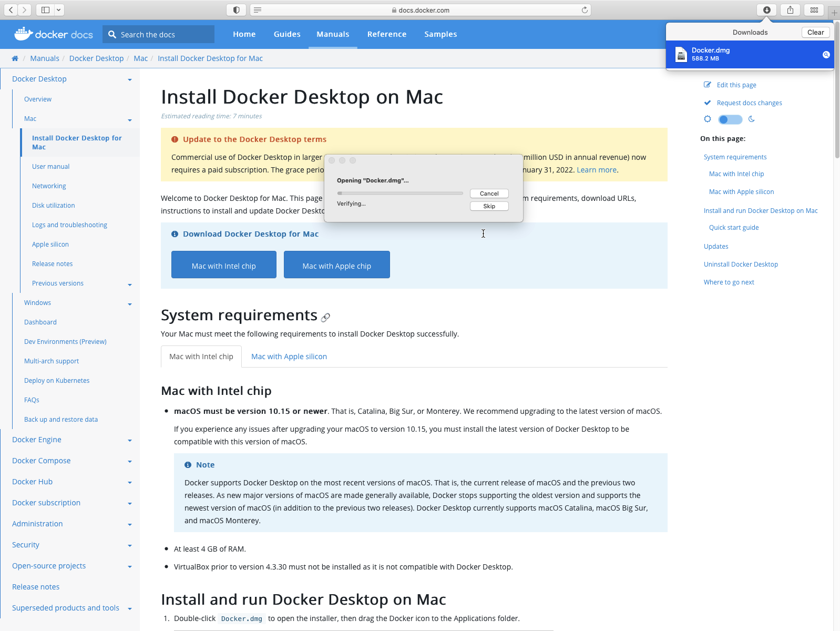Expand the Docker Engine sidebar section
The height and width of the screenshot is (631, 840).
tap(129, 440)
